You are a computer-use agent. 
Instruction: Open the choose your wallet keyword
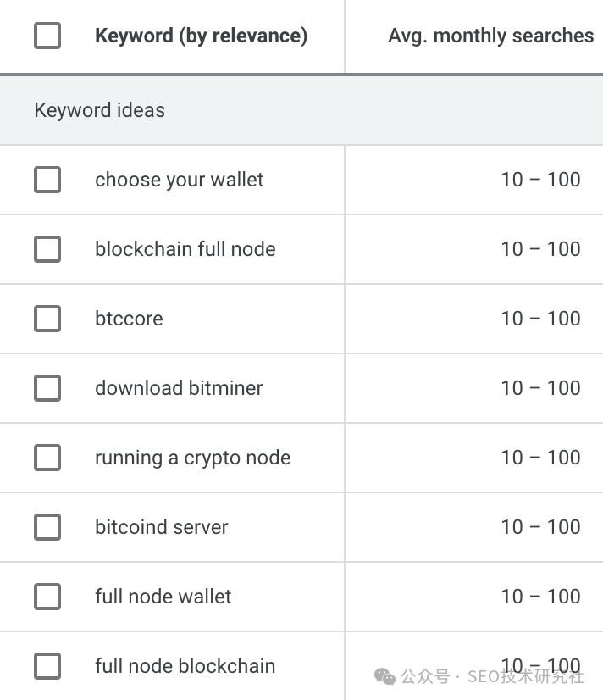click(180, 180)
